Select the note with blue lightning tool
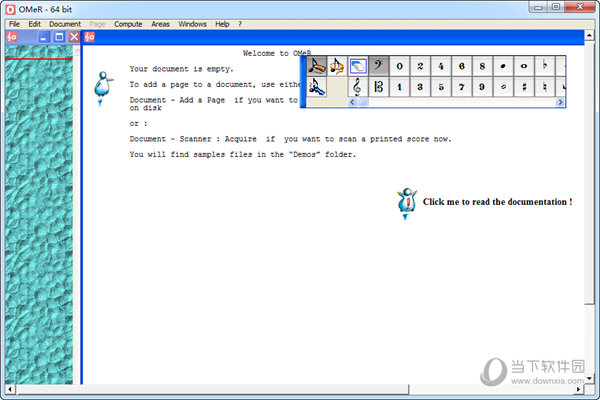The image size is (600, 400). pyautogui.click(x=316, y=87)
